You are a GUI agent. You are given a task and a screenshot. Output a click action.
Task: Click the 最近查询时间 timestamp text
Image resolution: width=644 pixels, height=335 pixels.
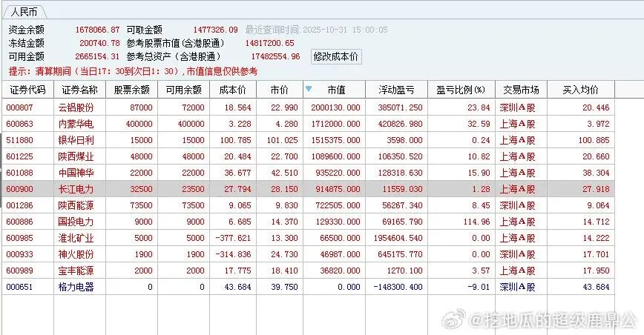tap(317, 30)
